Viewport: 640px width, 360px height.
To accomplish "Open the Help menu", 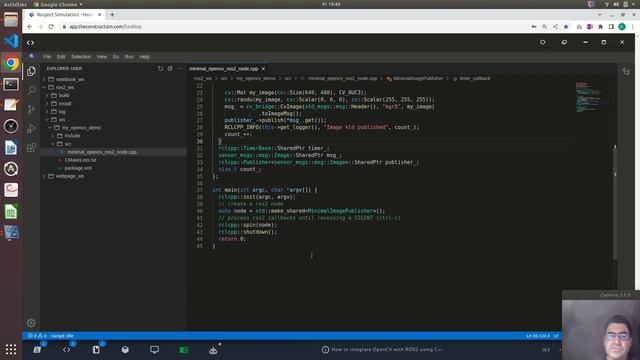I will (144, 57).
